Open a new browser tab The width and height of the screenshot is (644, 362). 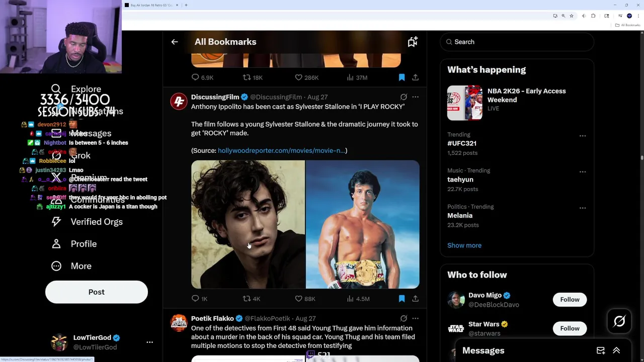click(x=186, y=5)
